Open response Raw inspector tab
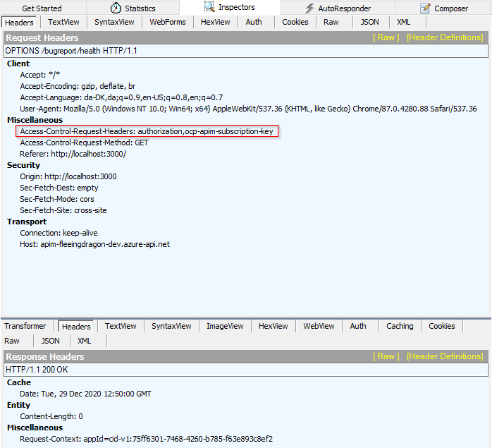 (x=12, y=341)
